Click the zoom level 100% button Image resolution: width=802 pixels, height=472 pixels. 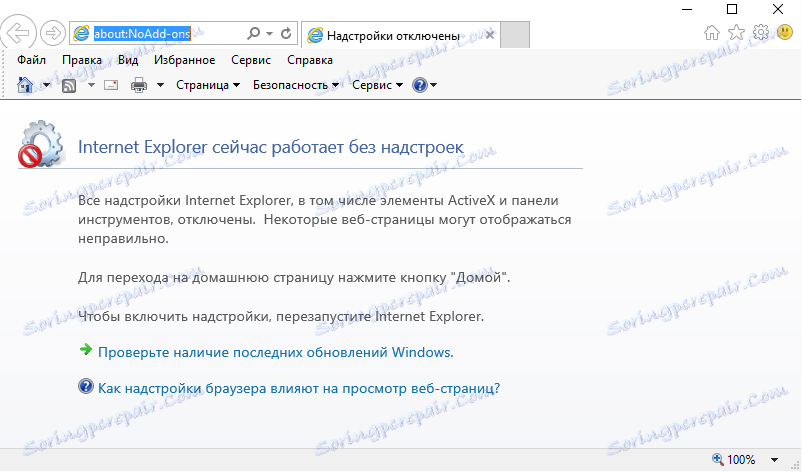click(x=733, y=459)
